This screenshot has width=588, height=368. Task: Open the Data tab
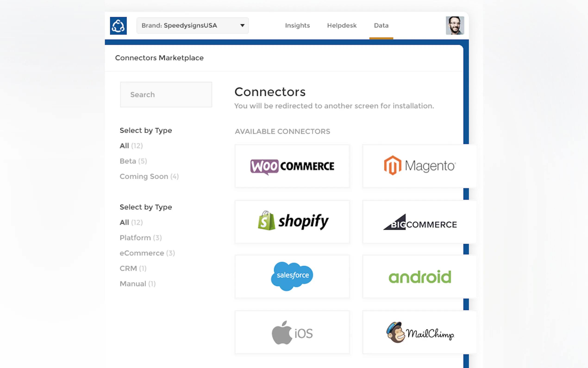pyautogui.click(x=381, y=25)
